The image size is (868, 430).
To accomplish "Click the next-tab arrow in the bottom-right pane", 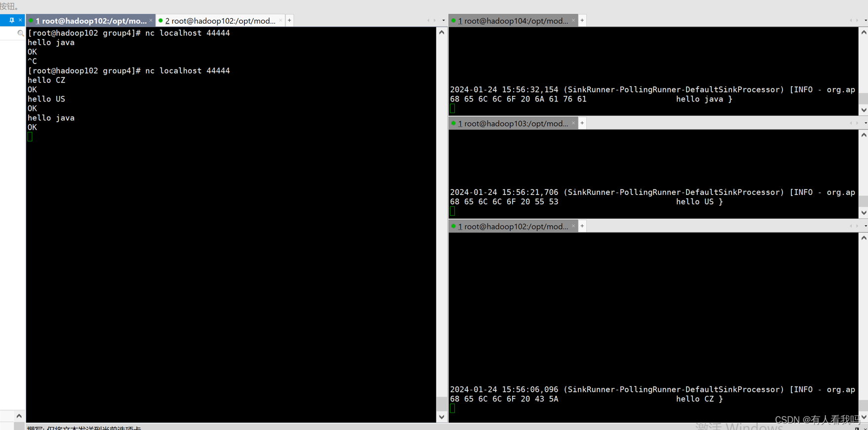I will 858,226.
